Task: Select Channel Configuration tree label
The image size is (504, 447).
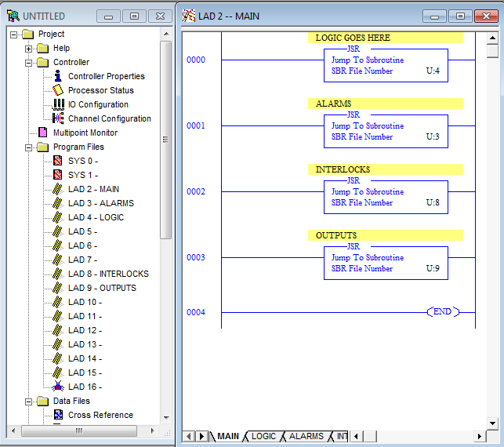Action: (109, 118)
